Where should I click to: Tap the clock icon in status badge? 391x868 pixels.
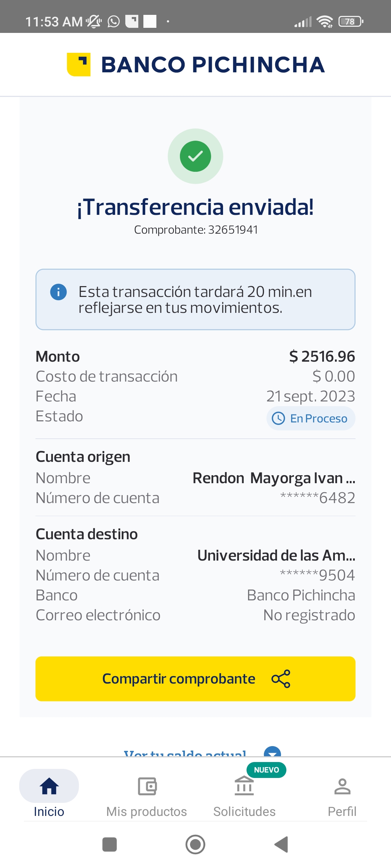(x=278, y=418)
